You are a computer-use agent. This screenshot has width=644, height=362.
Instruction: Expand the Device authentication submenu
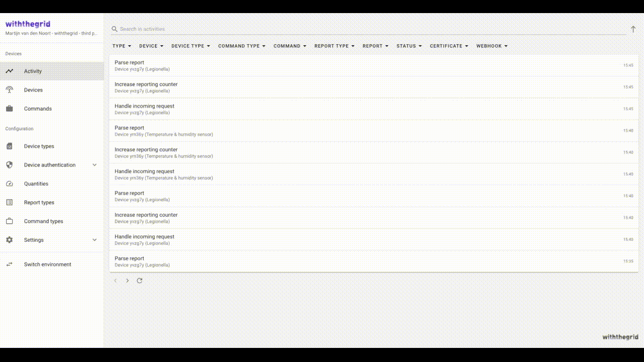95,165
